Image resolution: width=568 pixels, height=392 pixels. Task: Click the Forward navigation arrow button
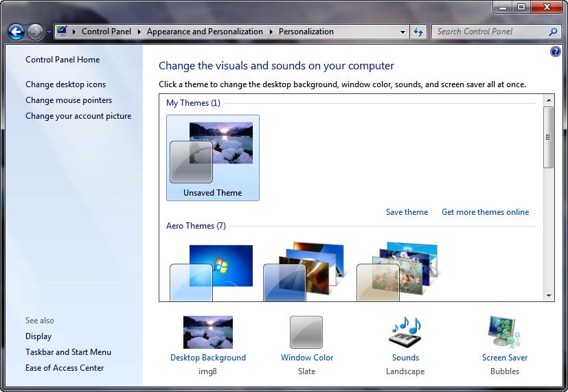tap(35, 32)
